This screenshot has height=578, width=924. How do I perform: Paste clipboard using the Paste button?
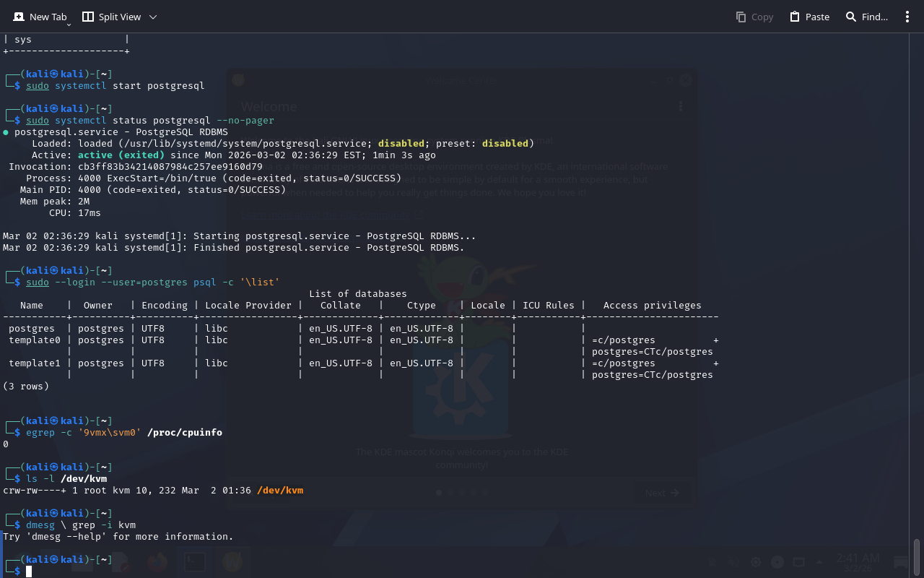[809, 17]
